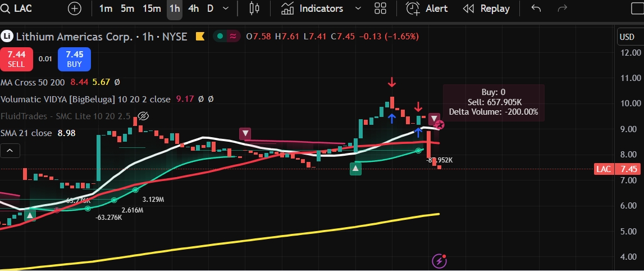The height and width of the screenshot is (271, 644).
Task: Click the pink data mode wave icon
Action: tap(233, 37)
